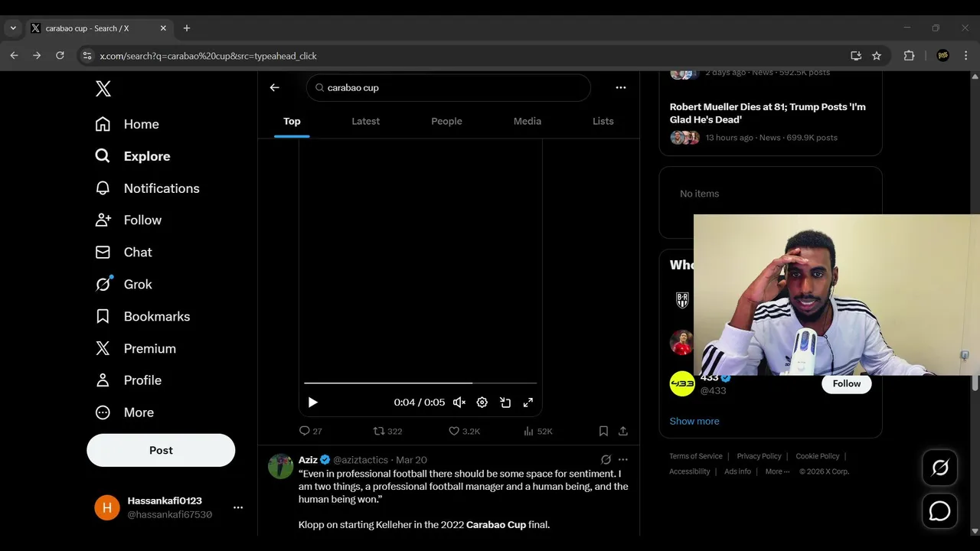Switch to the Lists tab

603,121
